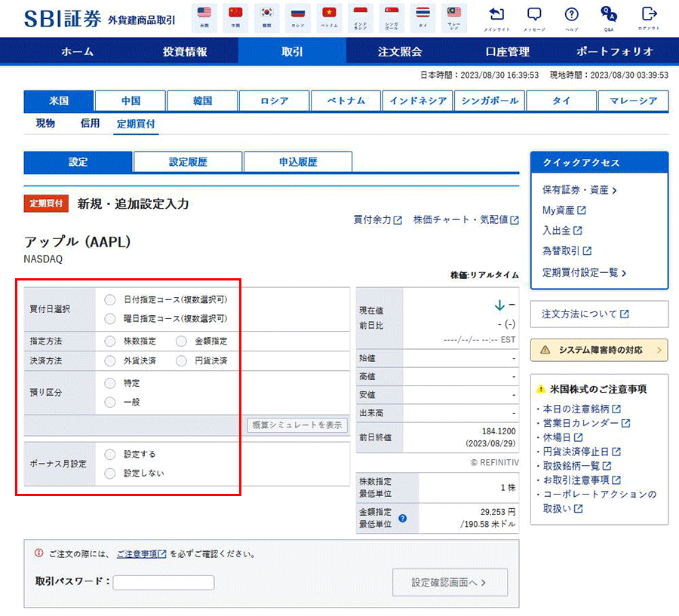Select the Thailand flag icon
The height and width of the screenshot is (616, 679).
pyautogui.click(x=422, y=17)
